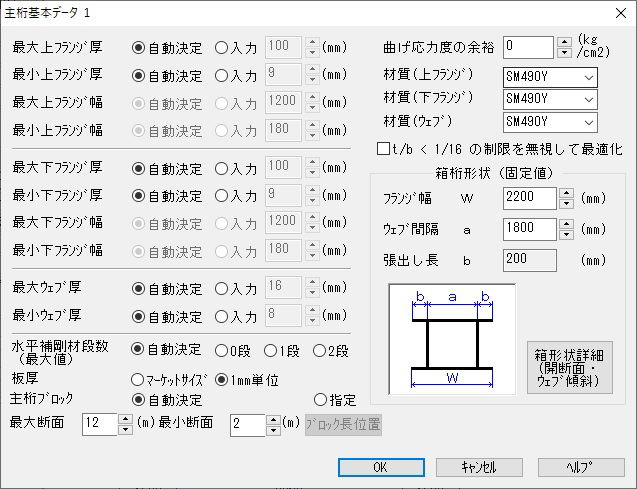Screen dimensions: 637x489
Task: Increase フランジ幅 W with up arrow
Action: tap(566, 193)
